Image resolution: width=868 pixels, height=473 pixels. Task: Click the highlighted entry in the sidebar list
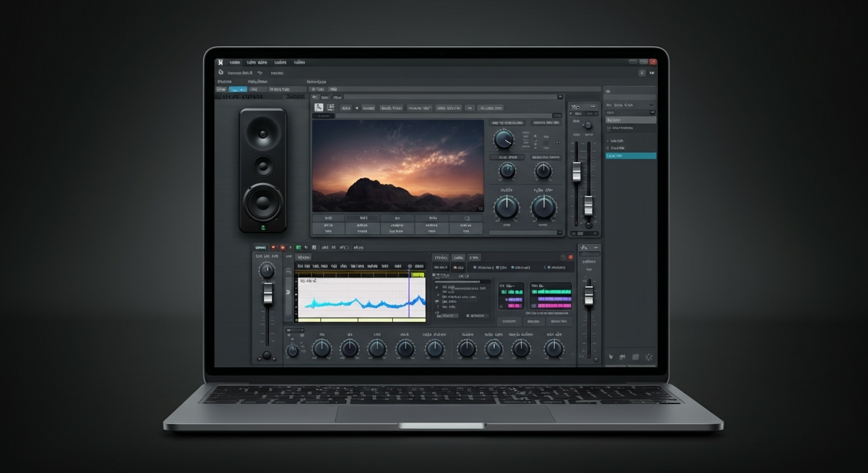pos(630,155)
